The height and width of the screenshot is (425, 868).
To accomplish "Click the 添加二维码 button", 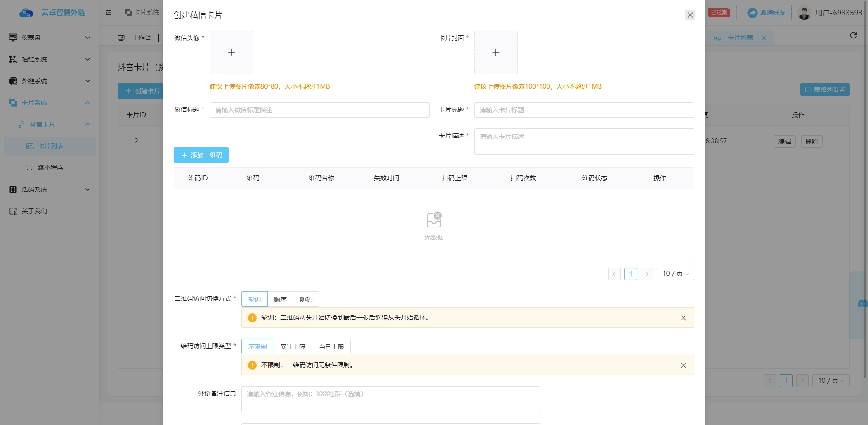I will (x=201, y=155).
